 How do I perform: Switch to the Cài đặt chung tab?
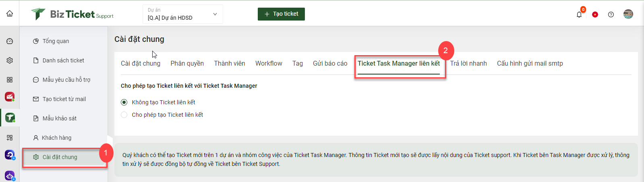141,63
